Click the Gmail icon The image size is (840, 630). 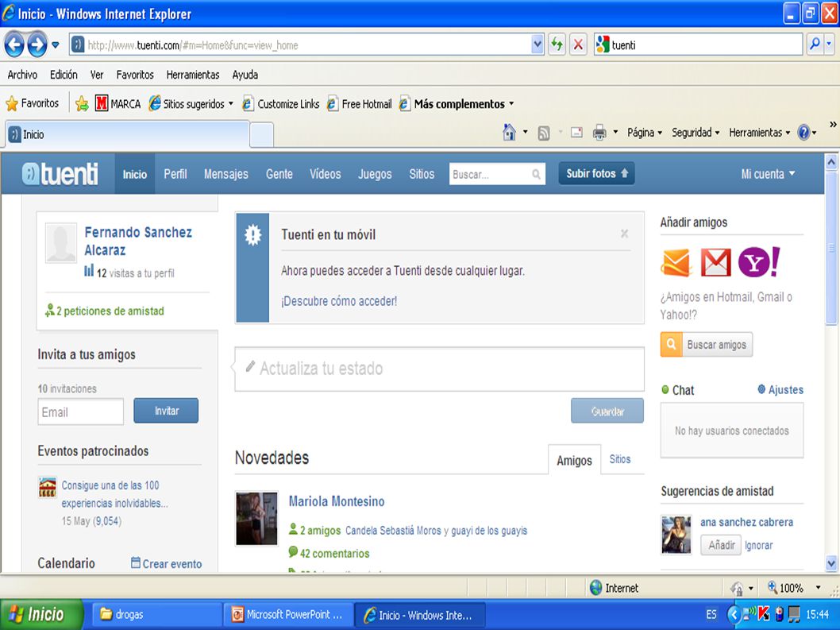715,263
